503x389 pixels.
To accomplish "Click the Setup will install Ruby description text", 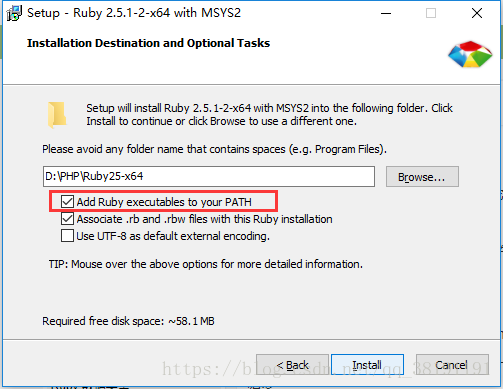I will 269,115.
